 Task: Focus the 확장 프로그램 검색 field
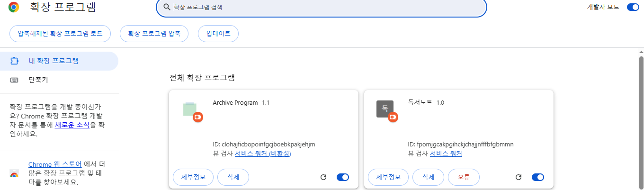tap(322, 7)
